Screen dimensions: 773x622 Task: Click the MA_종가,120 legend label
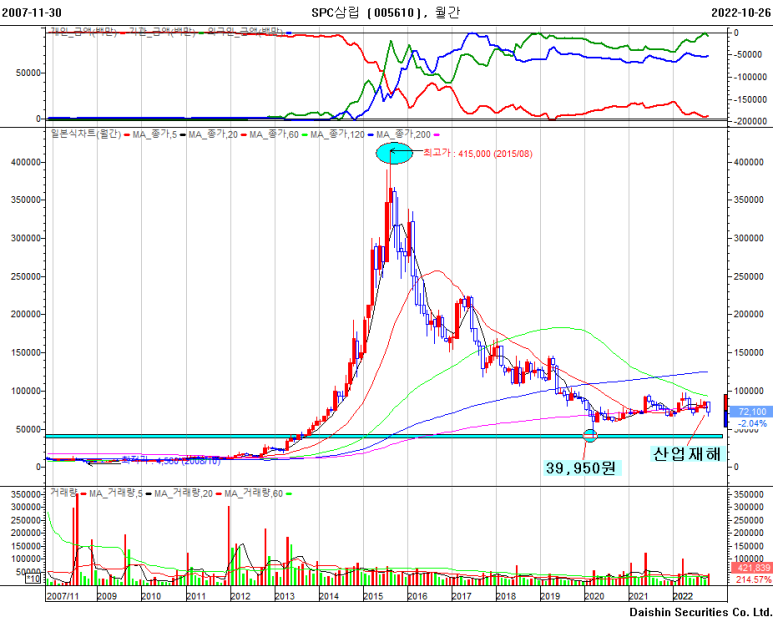tap(338, 134)
